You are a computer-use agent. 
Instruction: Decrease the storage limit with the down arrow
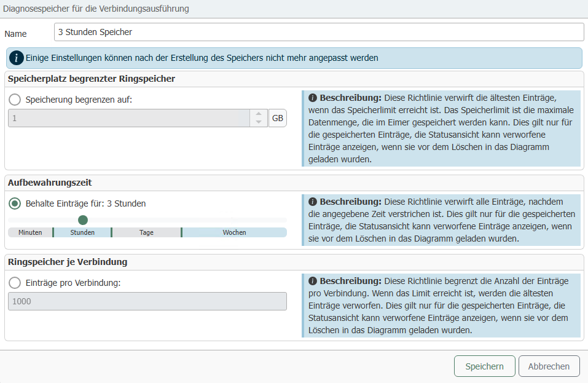click(x=259, y=122)
